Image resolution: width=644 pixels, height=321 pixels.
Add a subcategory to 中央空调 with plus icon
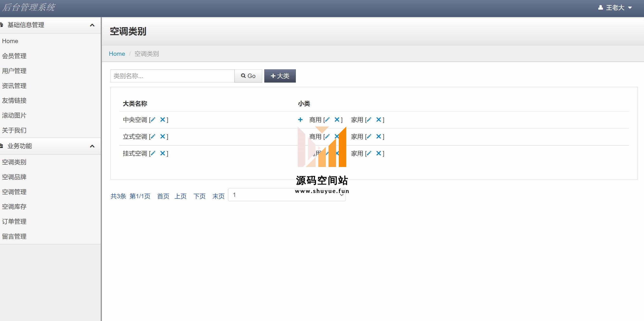click(x=300, y=120)
